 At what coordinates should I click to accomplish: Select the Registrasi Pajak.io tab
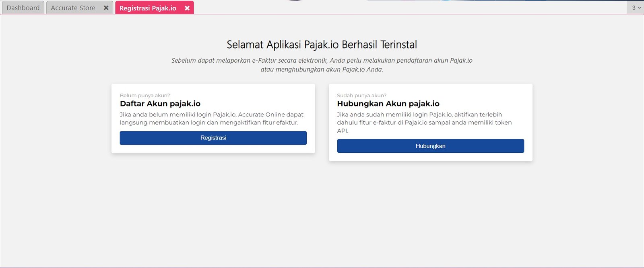coord(148,8)
